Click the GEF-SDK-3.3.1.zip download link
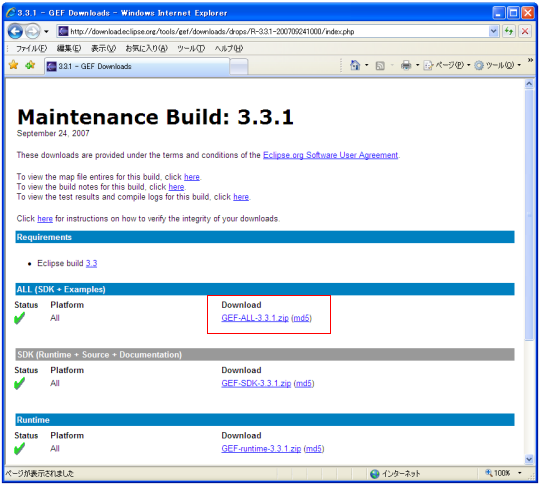 click(256, 383)
